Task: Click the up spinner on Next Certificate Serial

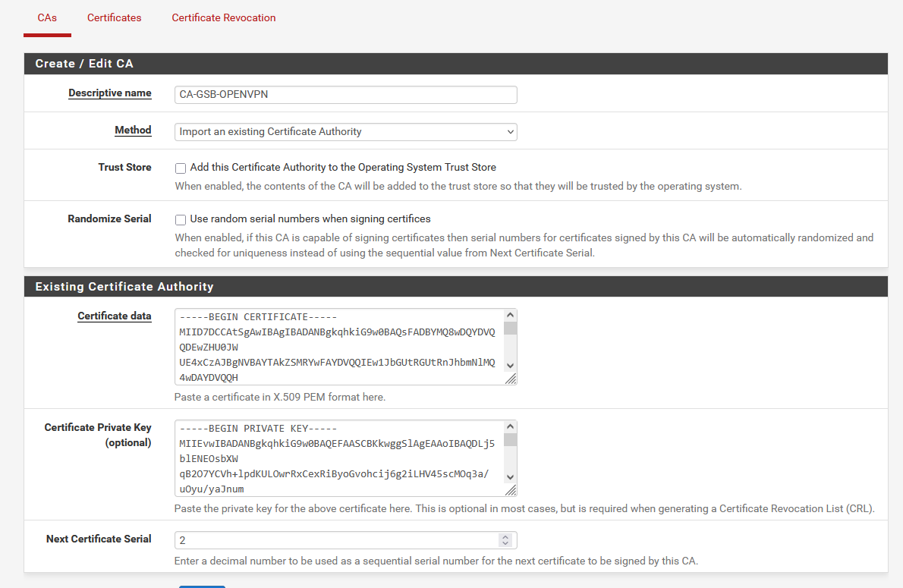Action: tap(505, 536)
